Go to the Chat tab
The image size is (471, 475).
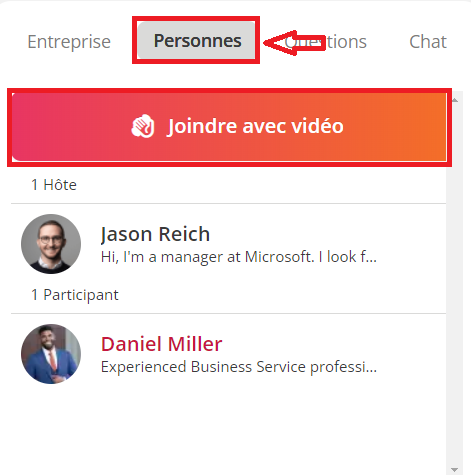(x=428, y=42)
